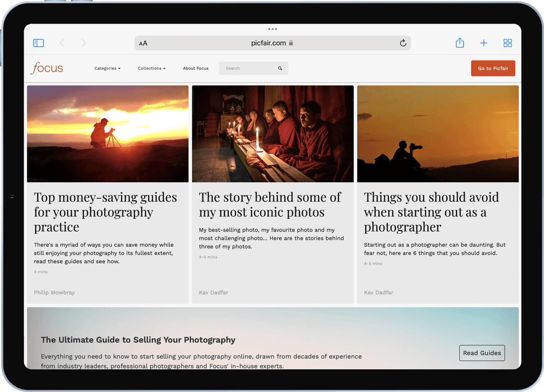Tap the padlock in the address bar

point(292,43)
